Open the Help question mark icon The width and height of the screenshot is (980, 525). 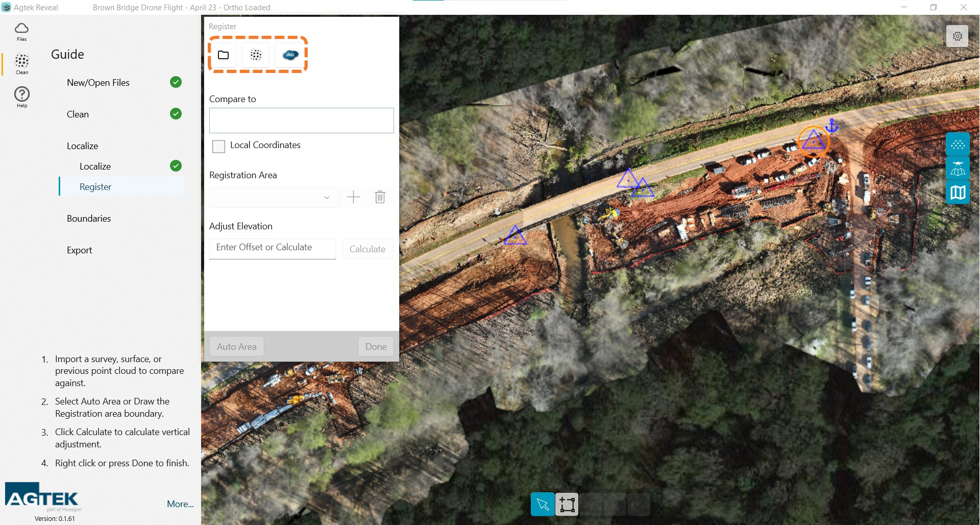pyautogui.click(x=21, y=97)
